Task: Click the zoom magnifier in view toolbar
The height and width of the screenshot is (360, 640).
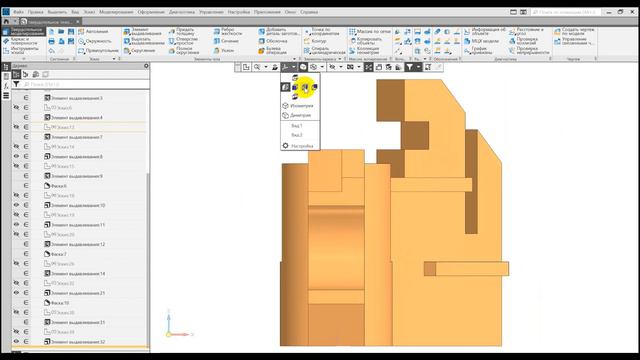Action: pos(257,67)
